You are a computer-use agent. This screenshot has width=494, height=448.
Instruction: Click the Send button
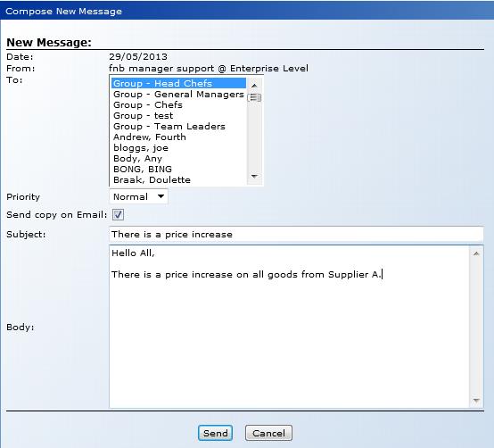pos(216,433)
